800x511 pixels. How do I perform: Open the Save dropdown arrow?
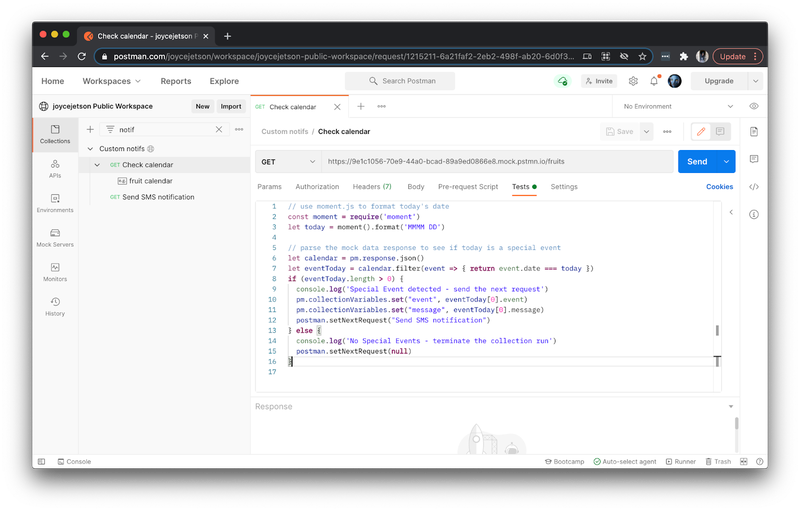(646, 132)
